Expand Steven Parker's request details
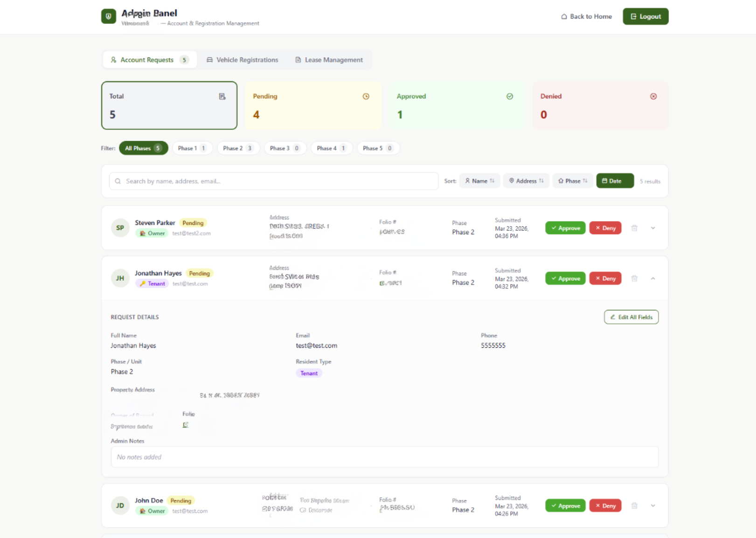Screen dimensions: 756x538 (x=653, y=228)
